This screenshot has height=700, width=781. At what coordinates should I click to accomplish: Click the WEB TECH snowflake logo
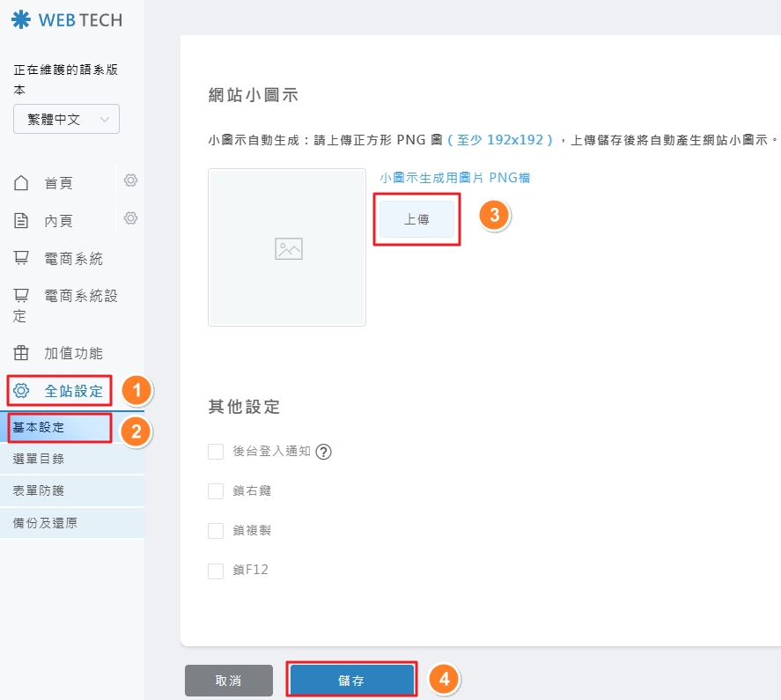(20, 20)
